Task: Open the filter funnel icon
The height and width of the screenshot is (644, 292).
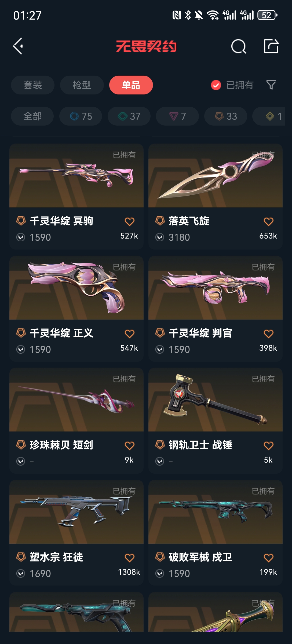Action: tap(271, 85)
